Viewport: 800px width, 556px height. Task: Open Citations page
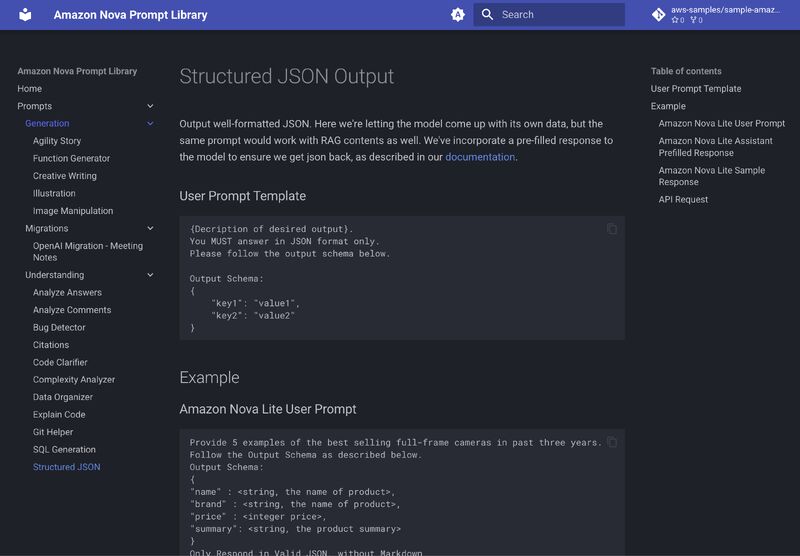pyautogui.click(x=51, y=345)
